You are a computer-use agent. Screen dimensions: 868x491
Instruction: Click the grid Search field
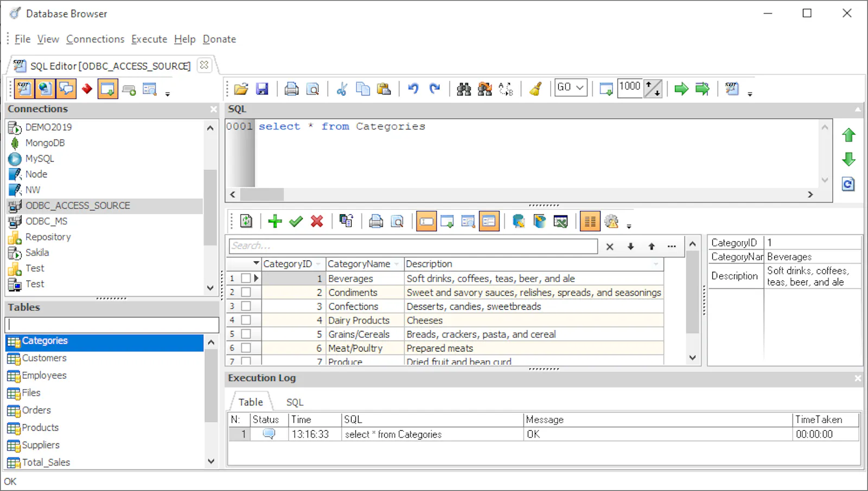tap(413, 246)
